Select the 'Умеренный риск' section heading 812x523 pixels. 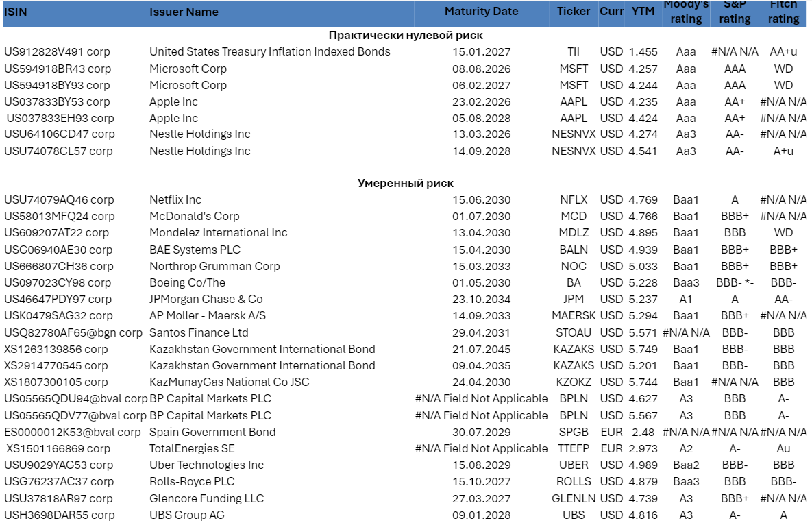(406, 183)
